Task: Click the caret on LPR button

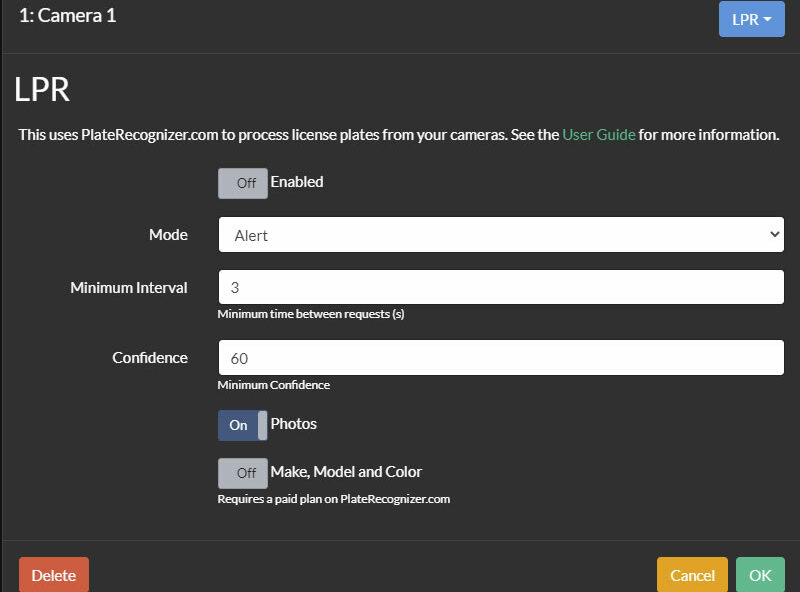Action: click(x=767, y=19)
